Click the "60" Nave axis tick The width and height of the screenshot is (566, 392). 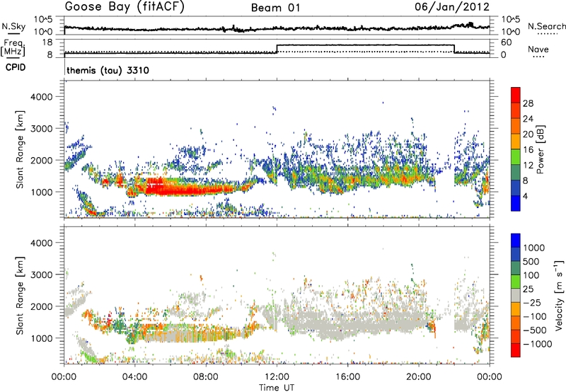tap(507, 42)
